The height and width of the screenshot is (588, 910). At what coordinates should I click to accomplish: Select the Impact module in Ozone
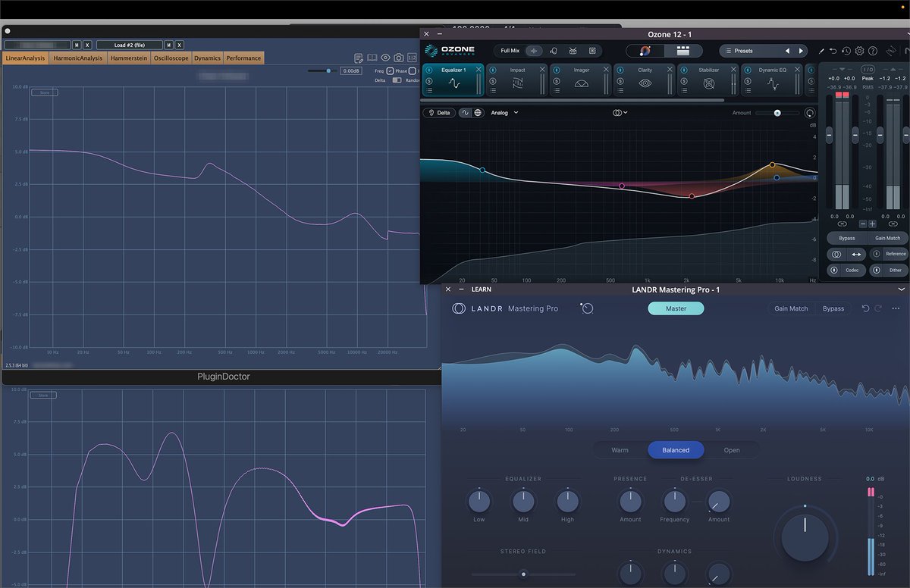[x=517, y=80]
